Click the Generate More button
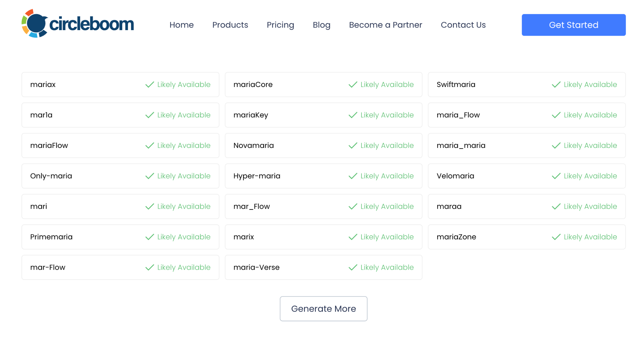 [324, 309]
